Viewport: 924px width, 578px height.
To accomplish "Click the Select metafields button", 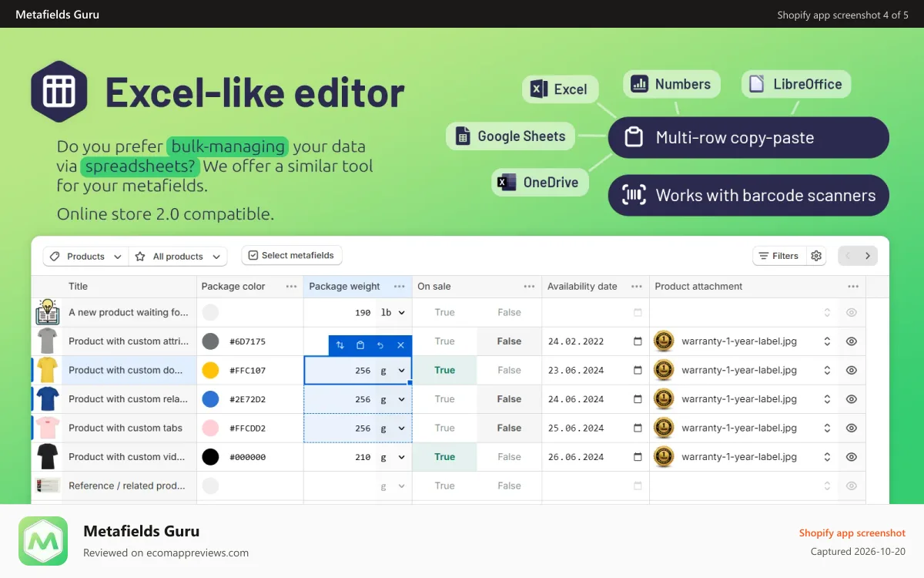I will pyautogui.click(x=292, y=255).
